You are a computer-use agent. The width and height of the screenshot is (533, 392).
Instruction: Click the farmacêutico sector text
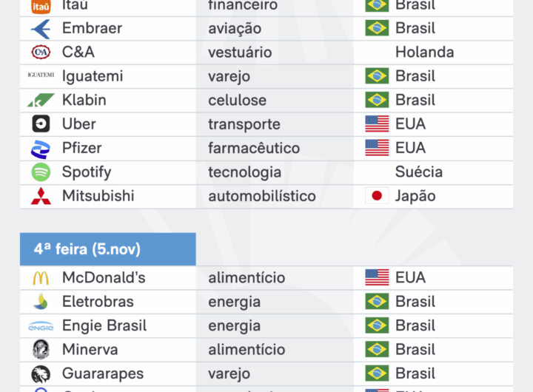254,148
